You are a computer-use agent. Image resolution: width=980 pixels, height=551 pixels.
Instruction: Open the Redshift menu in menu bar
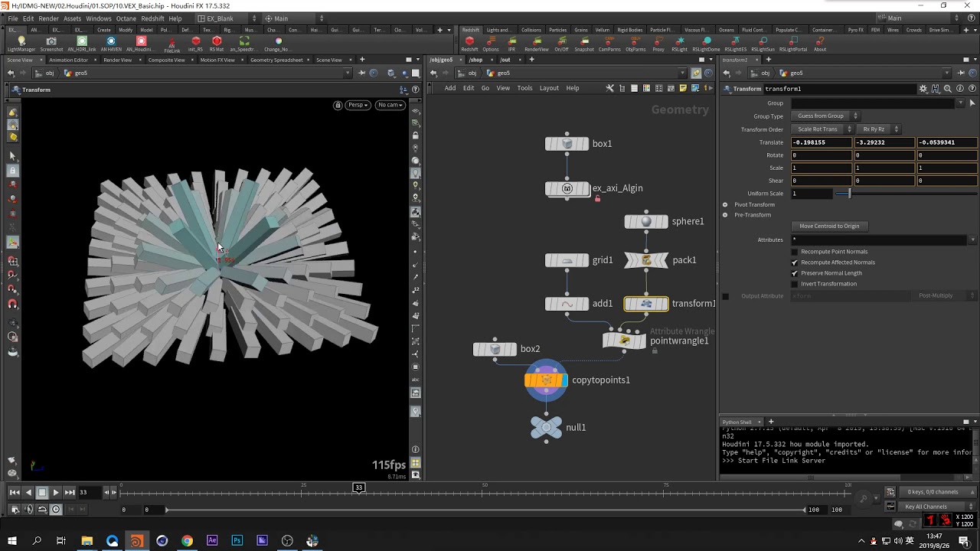[x=152, y=18]
